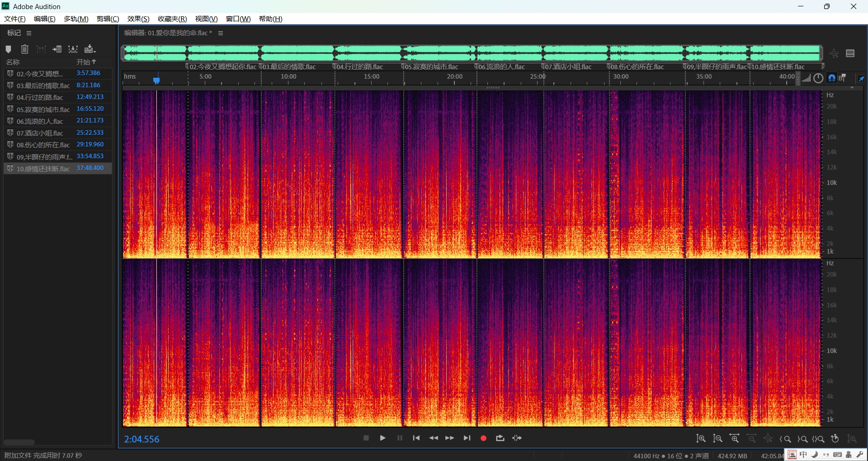The height and width of the screenshot is (461, 868).
Task: Toggle the loop playback button
Action: 500,438
